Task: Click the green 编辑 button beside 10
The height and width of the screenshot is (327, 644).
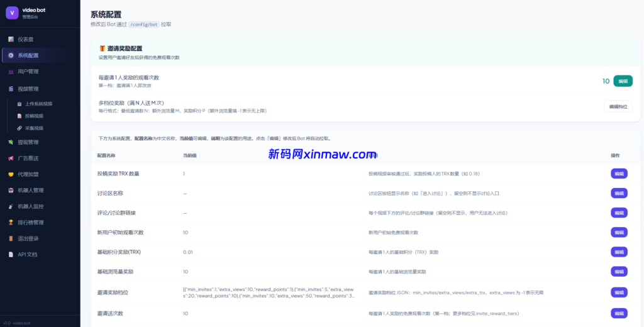Action: [x=623, y=81]
